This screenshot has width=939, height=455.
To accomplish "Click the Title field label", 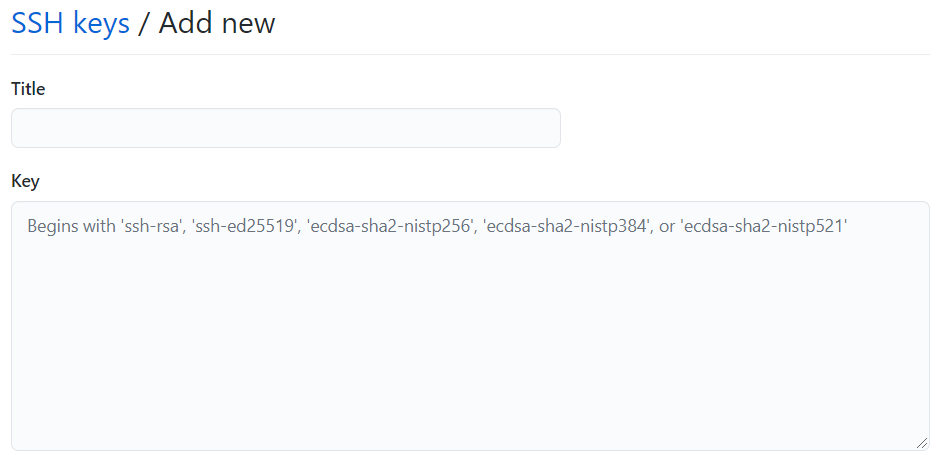I will click(x=28, y=89).
